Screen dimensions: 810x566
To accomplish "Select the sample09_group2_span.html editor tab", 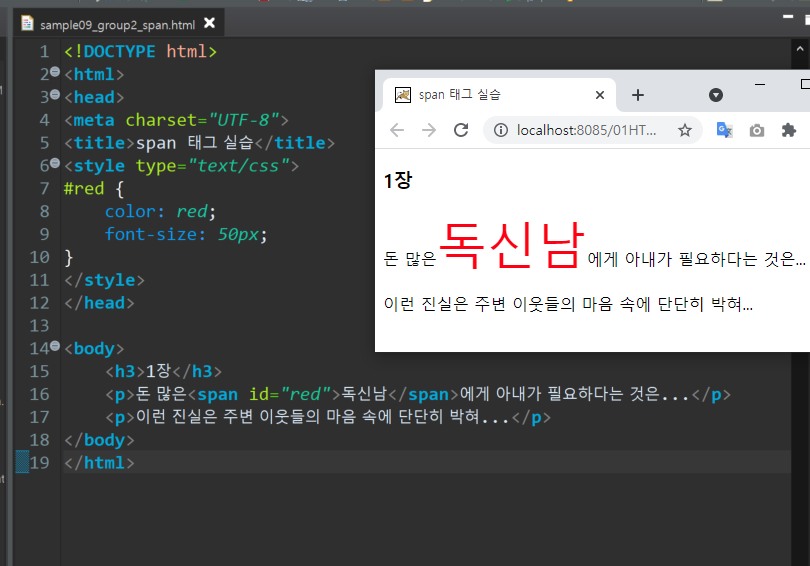I will click(x=119, y=24).
